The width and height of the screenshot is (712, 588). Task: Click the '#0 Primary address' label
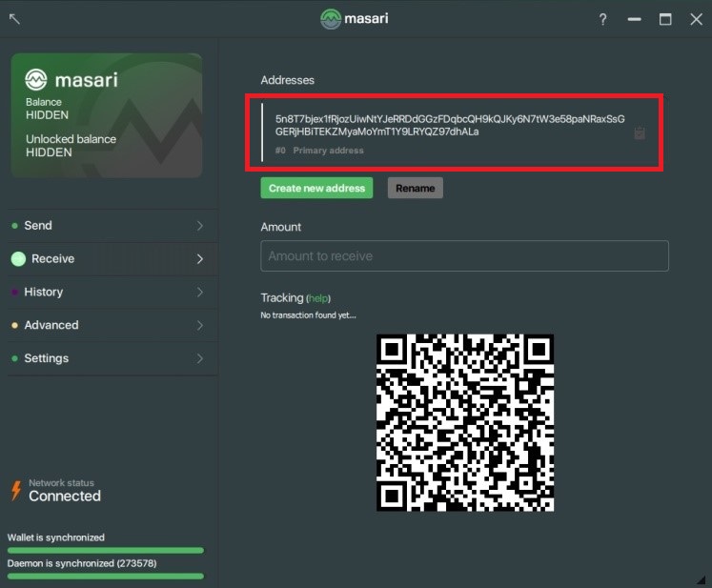click(x=319, y=151)
